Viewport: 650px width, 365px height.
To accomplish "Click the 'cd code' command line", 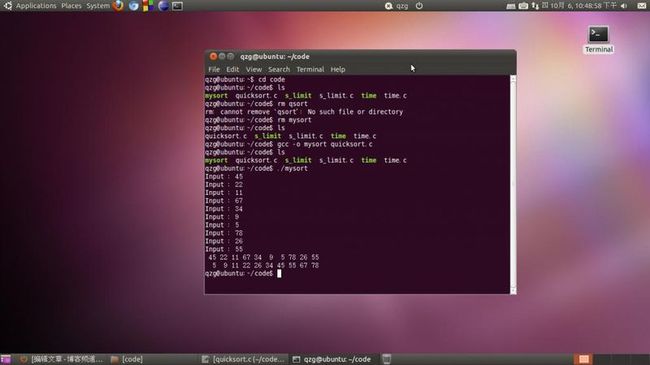I will [245, 79].
